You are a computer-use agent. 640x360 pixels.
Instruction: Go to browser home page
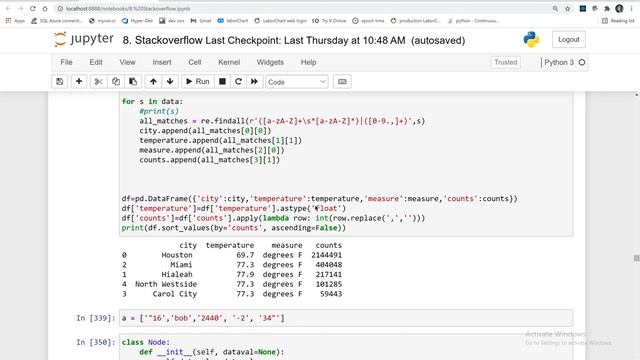(x=45, y=9)
